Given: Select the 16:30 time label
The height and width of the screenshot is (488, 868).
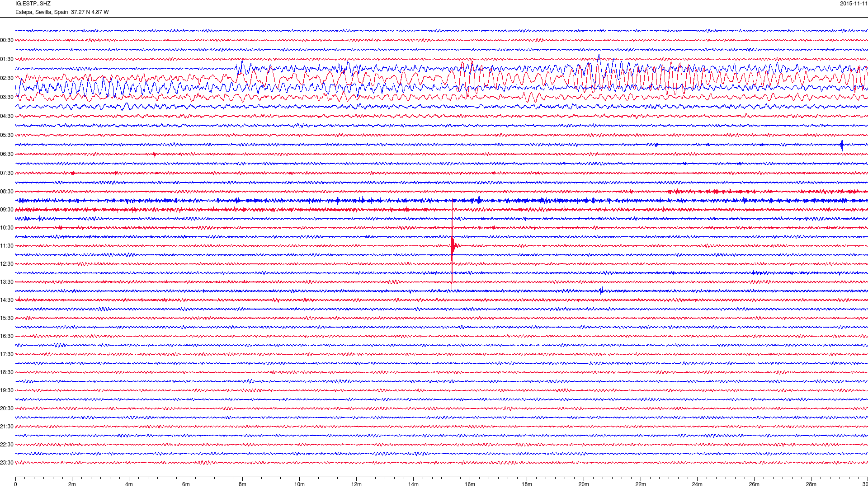Looking at the screenshot, I should (7, 336).
